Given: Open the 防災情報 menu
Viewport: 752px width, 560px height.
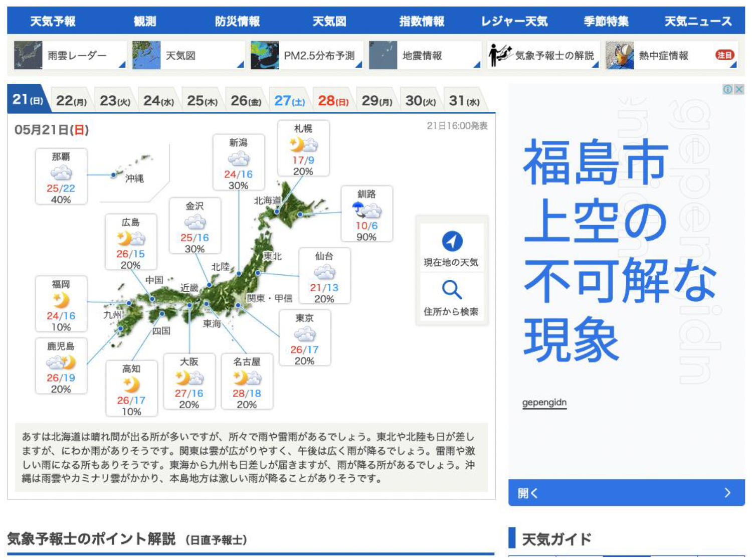Looking at the screenshot, I should [x=237, y=21].
